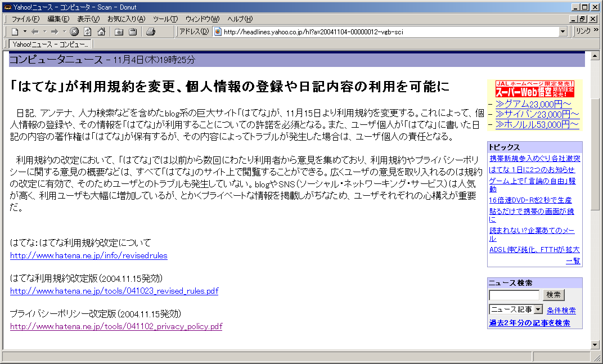This screenshot has height=364, width=603.
Task: Open the hatena.ne.jp/info/revisedrules link
Action: pos(89,255)
